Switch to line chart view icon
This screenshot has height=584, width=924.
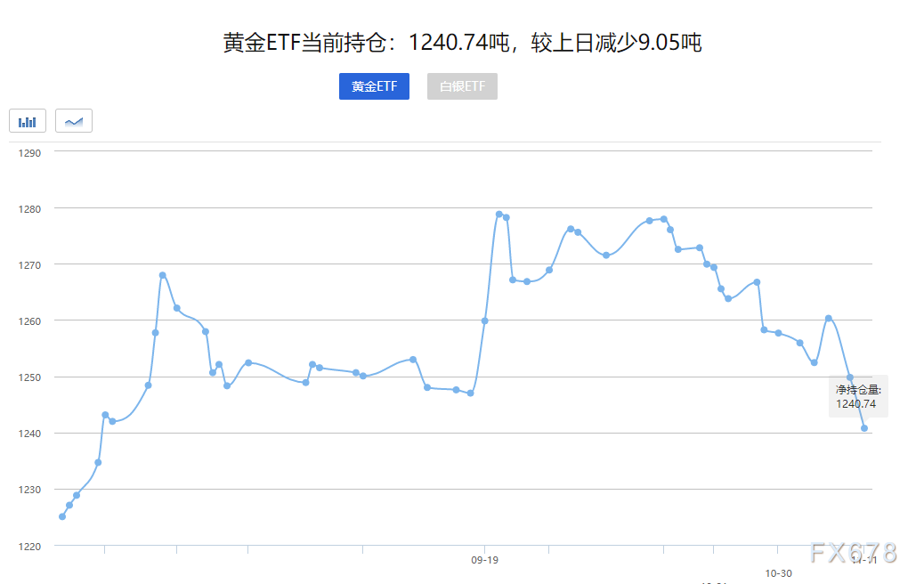click(74, 121)
